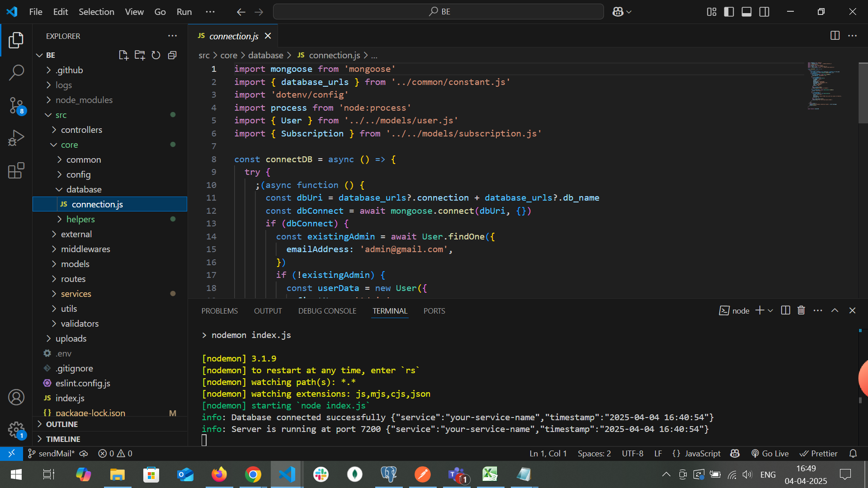868x488 pixels.
Task: Open the new terminal launch profile dropdown
Action: pyautogui.click(x=770, y=310)
